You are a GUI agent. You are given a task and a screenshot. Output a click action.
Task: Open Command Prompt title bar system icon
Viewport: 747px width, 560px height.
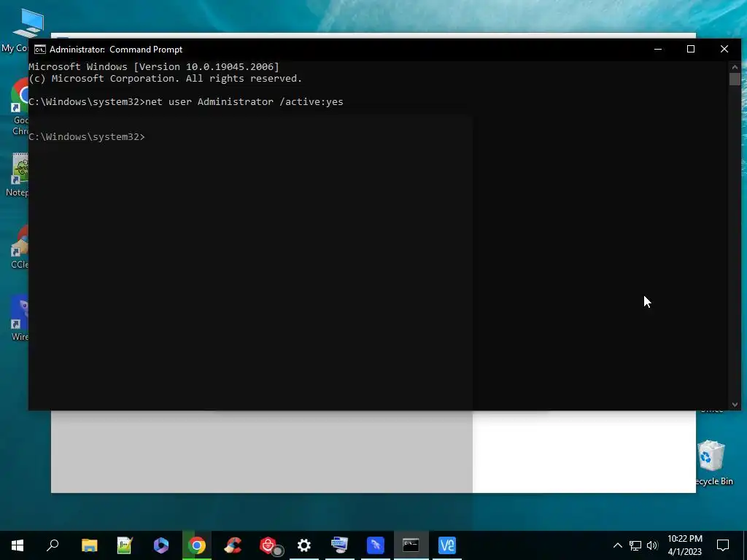click(x=40, y=50)
